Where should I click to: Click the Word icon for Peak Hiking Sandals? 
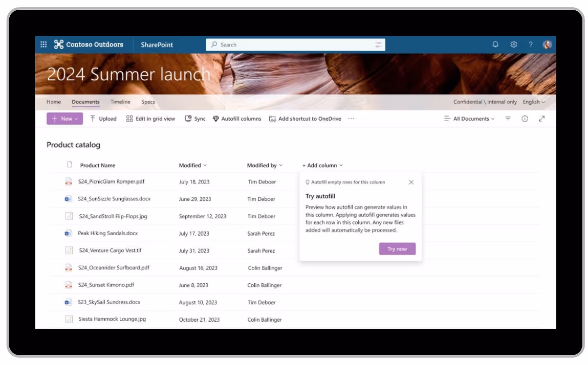point(68,233)
